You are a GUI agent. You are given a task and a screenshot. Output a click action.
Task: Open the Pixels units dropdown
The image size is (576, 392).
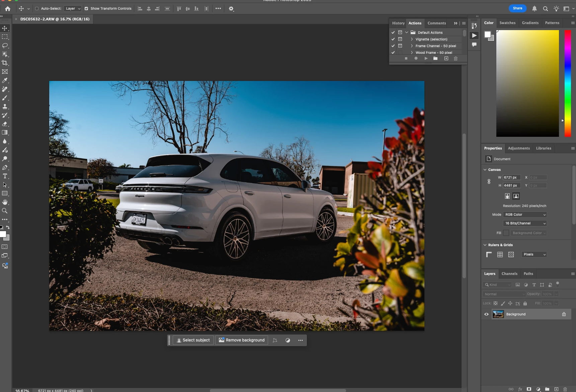534,255
